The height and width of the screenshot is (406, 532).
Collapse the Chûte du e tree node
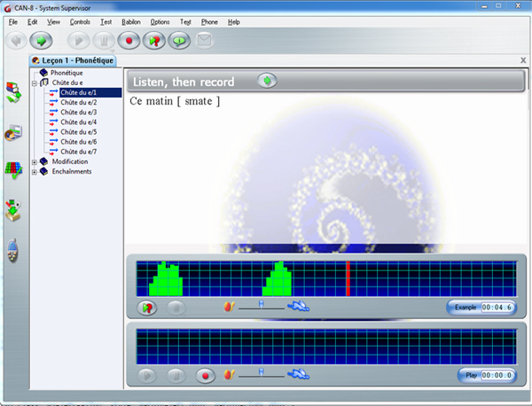pos(34,82)
